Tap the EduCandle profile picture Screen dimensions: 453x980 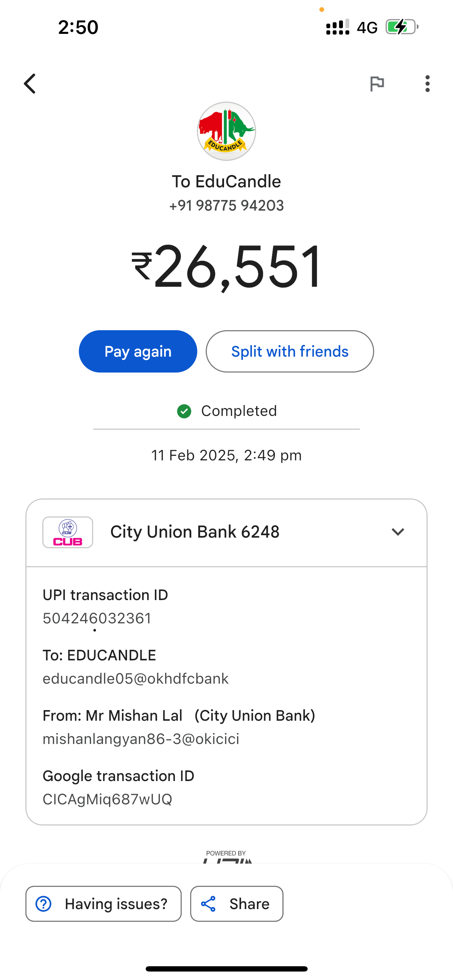click(x=226, y=131)
